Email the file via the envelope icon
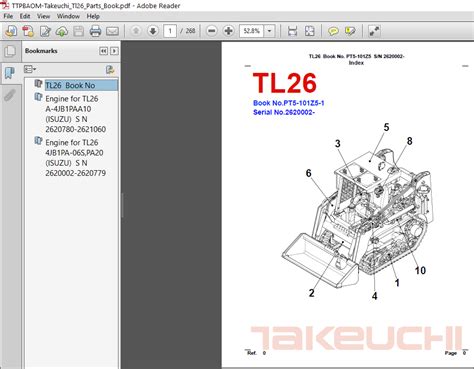 pyautogui.click(x=112, y=31)
